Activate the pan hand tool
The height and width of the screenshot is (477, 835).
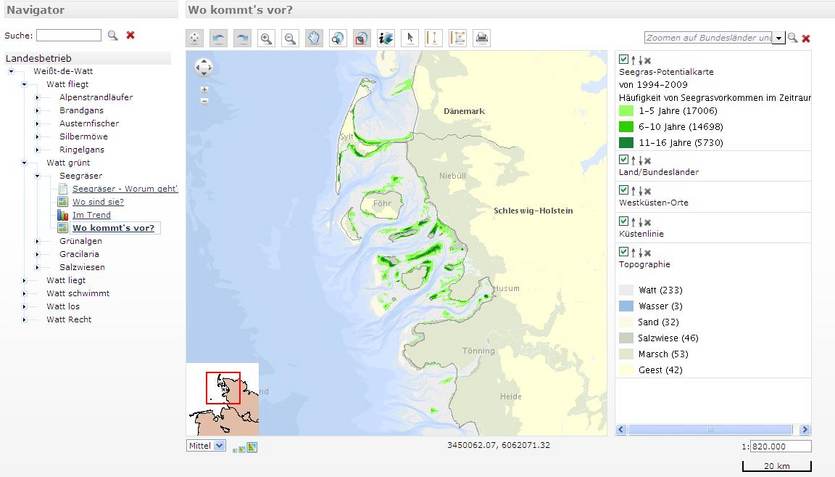coord(314,38)
